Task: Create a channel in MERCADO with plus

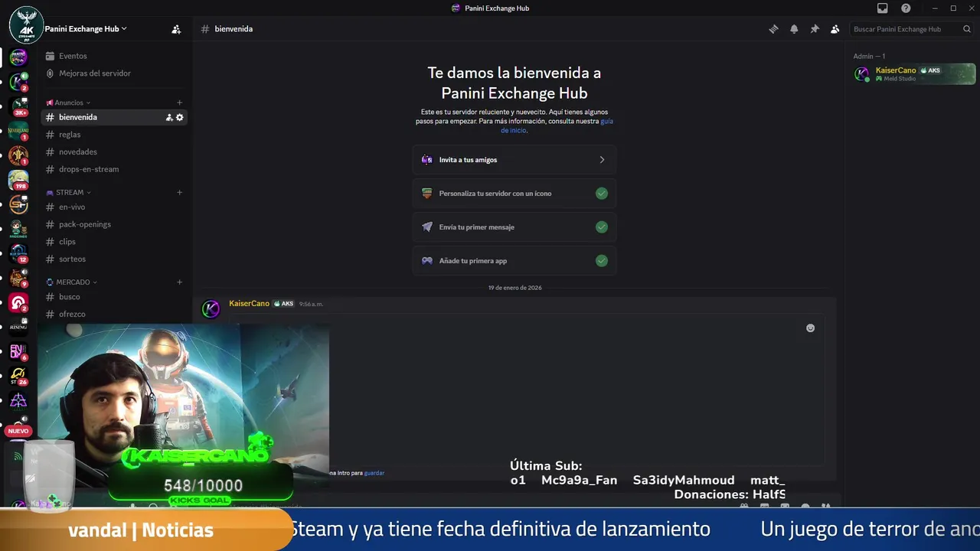Action: (x=180, y=282)
